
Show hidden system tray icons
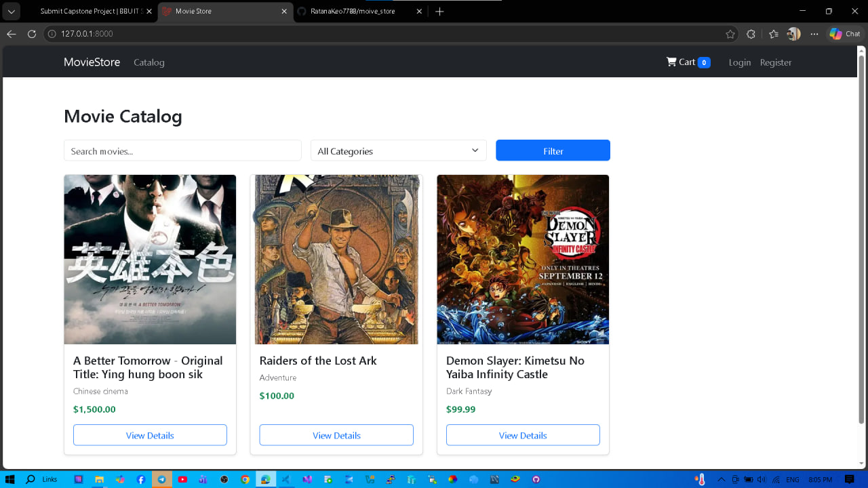coord(721,479)
